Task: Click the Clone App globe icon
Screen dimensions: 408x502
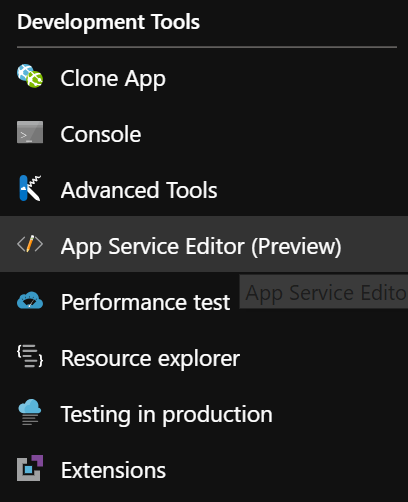Action: tap(30, 76)
